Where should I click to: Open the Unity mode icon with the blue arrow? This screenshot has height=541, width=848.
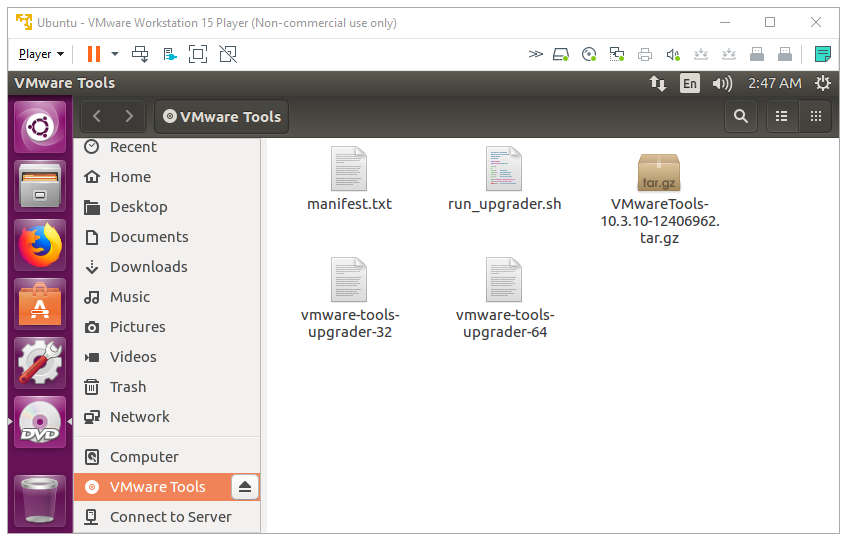pyautogui.click(x=170, y=54)
